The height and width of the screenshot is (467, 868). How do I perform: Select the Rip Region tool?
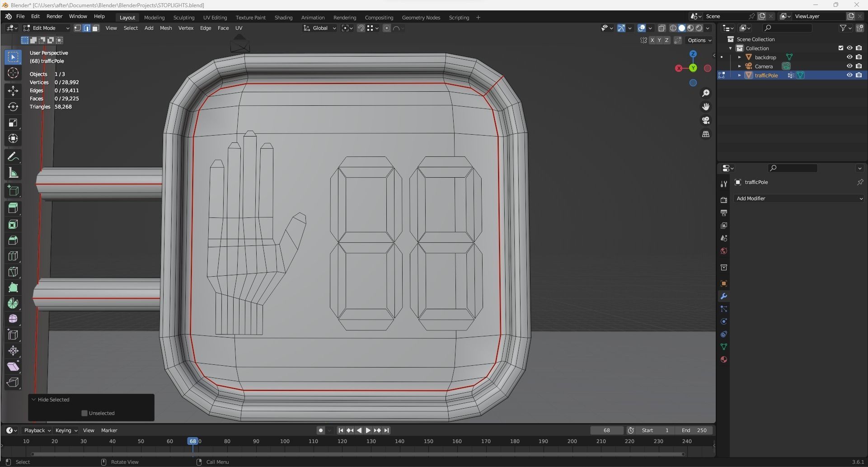pos(13,382)
